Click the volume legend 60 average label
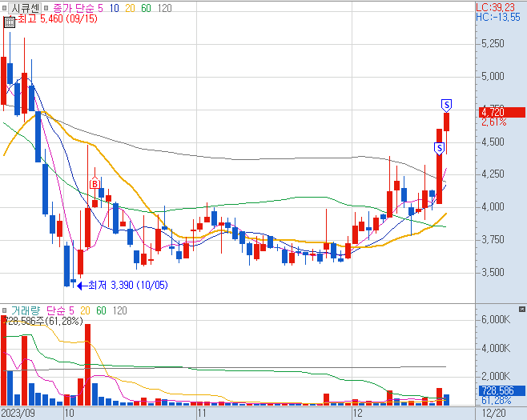The image size is (527, 420). (x=101, y=310)
